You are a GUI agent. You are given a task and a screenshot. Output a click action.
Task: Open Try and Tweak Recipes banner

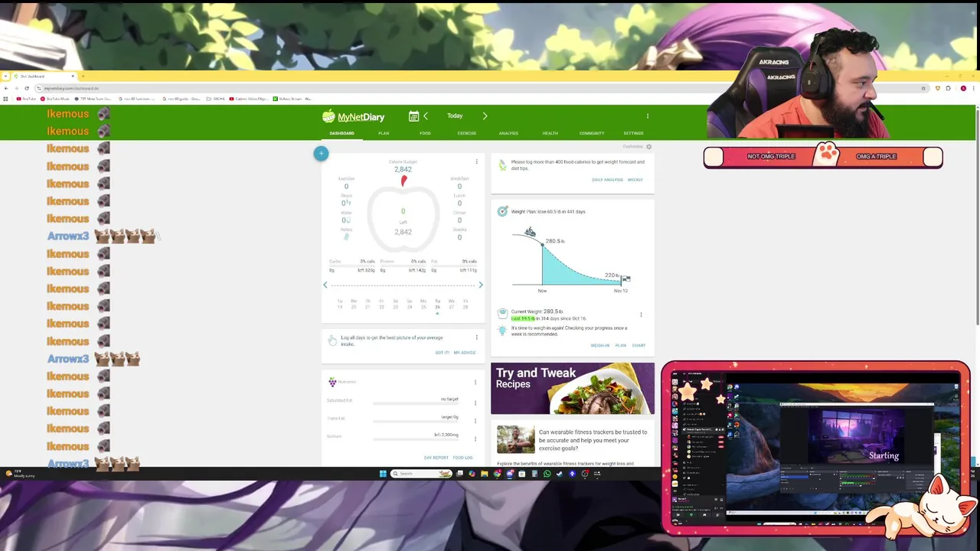[x=573, y=388]
